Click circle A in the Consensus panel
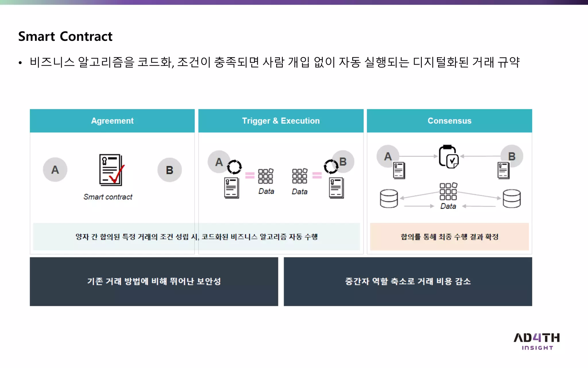Viewport: 588px width, 368px height. coord(388,156)
